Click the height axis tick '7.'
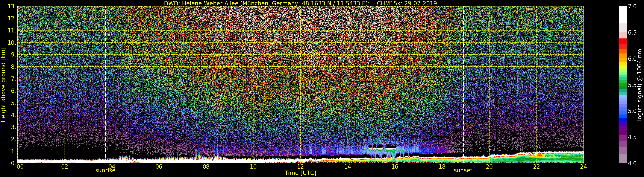The height and width of the screenshot is (177, 644). tap(14, 79)
